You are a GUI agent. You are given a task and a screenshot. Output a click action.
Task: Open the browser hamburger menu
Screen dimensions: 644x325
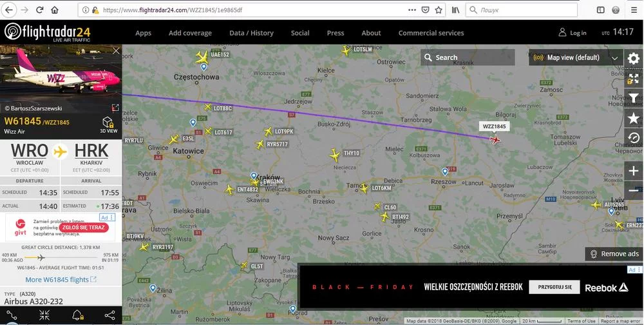(634, 10)
